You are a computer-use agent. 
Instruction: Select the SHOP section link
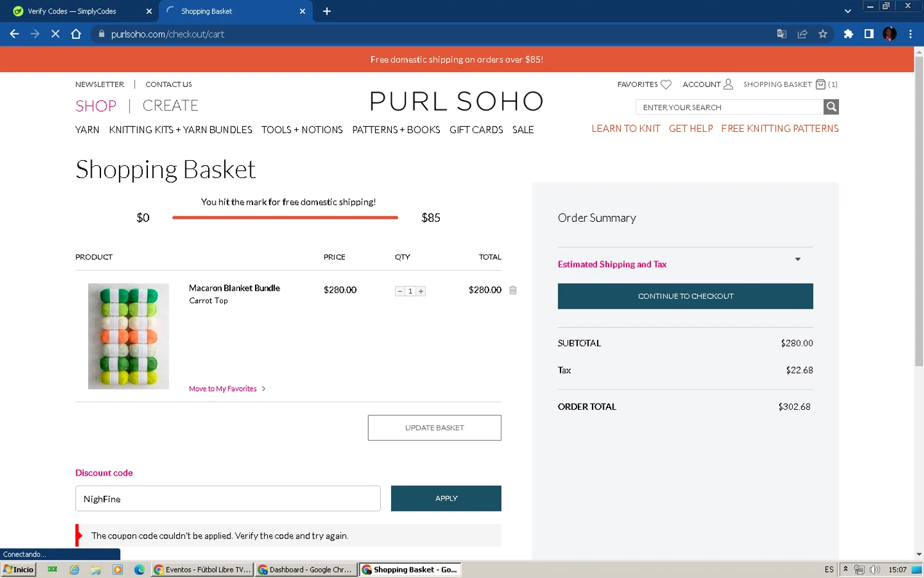click(95, 106)
